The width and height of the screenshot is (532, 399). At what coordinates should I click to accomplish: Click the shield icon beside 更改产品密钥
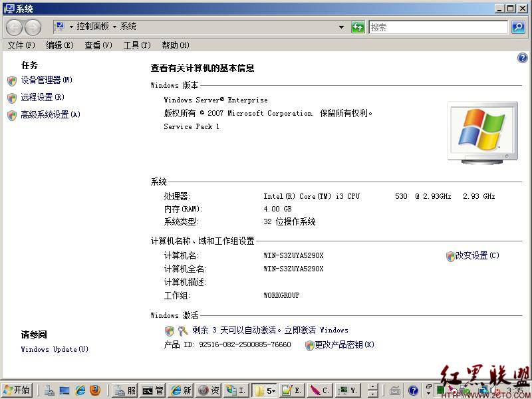click(309, 346)
